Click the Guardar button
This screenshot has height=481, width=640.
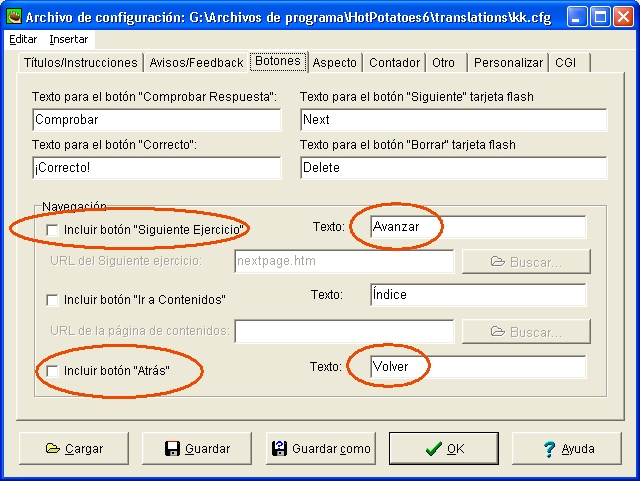197,449
